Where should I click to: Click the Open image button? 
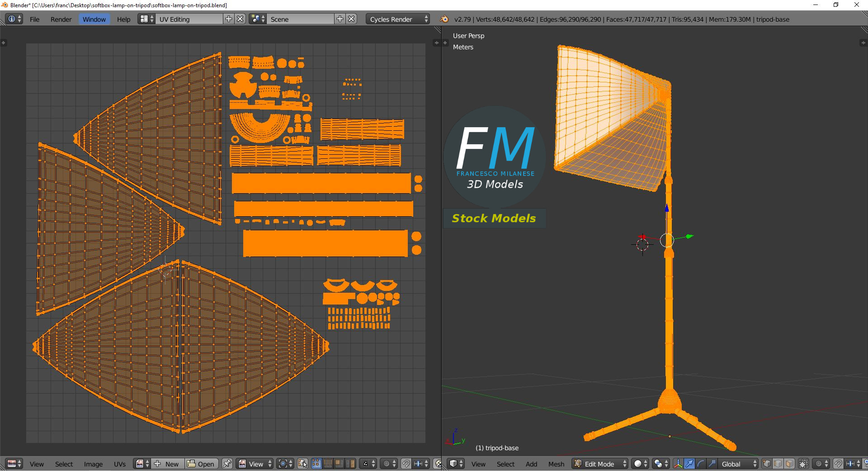pyautogui.click(x=201, y=464)
